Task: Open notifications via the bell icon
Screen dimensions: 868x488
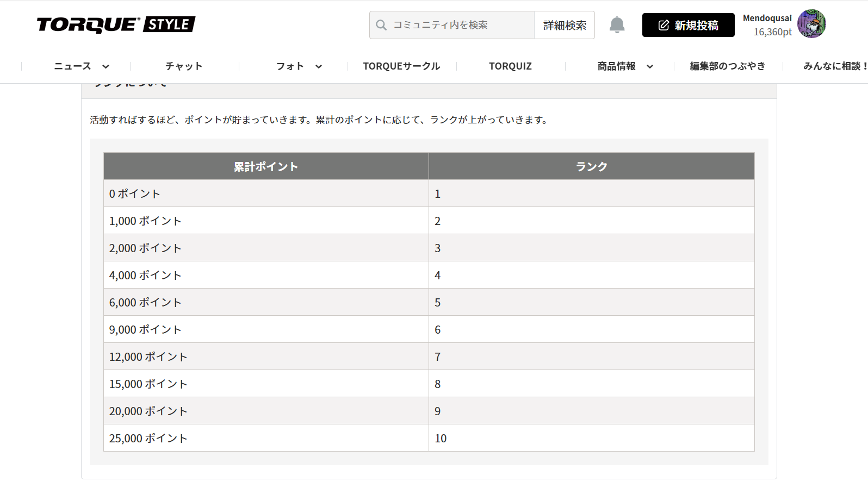Action: click(x=617, y=25)
